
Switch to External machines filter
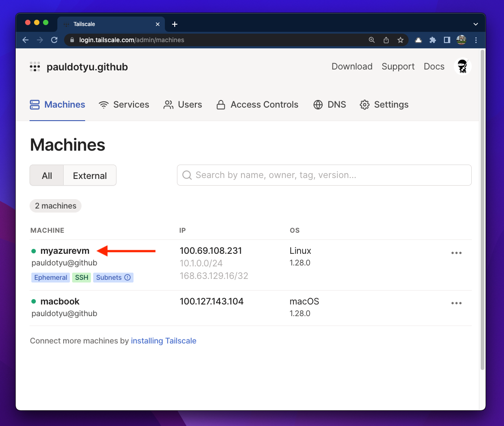tap(90, 175)
